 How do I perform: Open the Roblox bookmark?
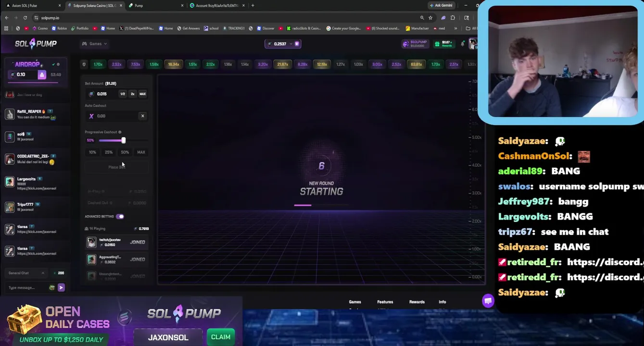[x=59, y=28]
